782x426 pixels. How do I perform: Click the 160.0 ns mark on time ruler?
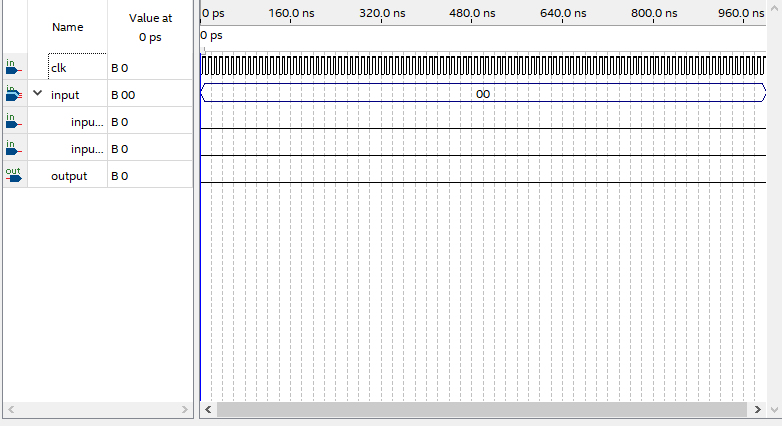[x=293, y=13]
